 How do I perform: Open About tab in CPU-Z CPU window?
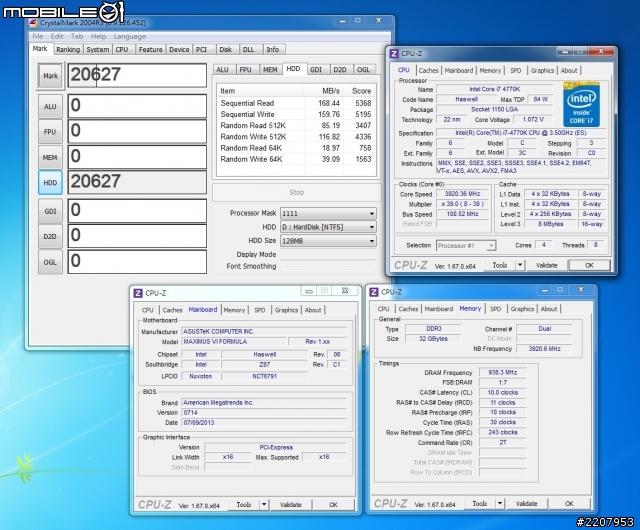pyautogui.click(x=569, y=71)
